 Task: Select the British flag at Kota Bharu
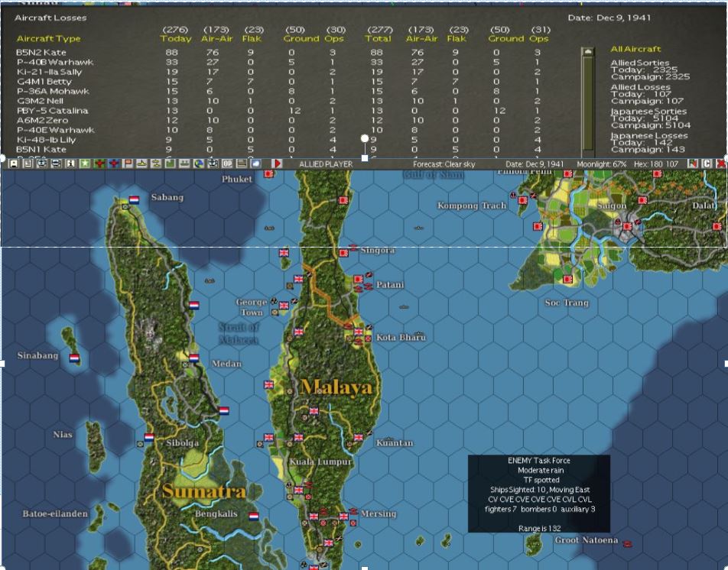tap(359, 332)
